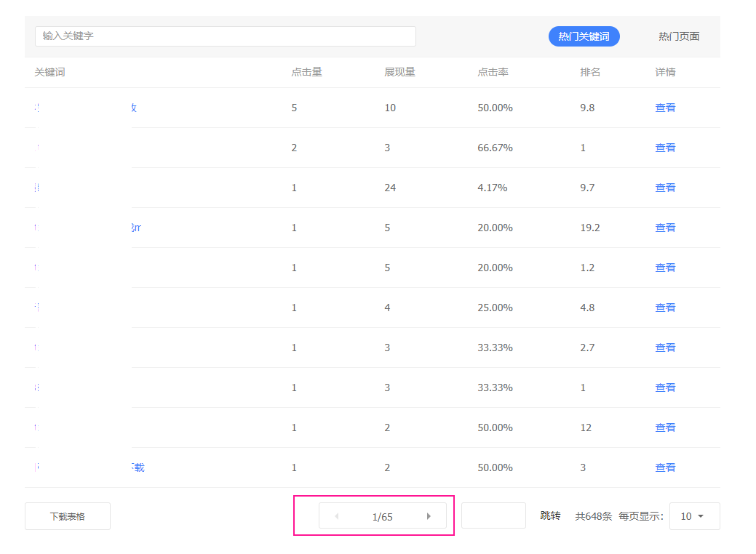Click the 跳转 button
Screen dimensions: 756x554
click(550, 516)
